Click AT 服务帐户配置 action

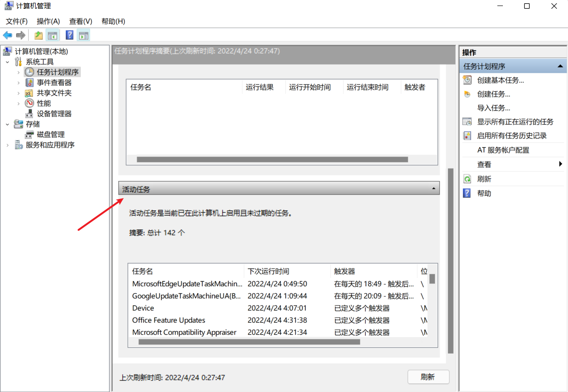[x=503, y=150]
